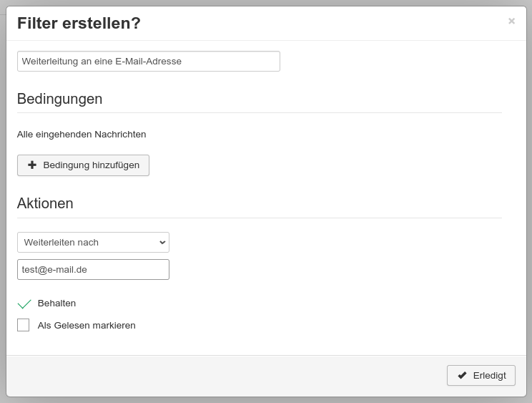Click the Bedingungen section heading
The image size is (532, 403).
pos(60,99)
